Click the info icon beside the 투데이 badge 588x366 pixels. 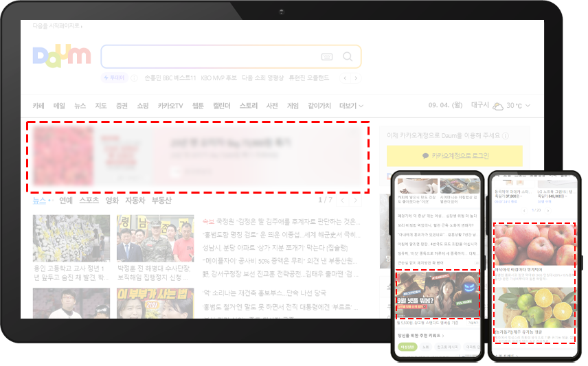135,78
